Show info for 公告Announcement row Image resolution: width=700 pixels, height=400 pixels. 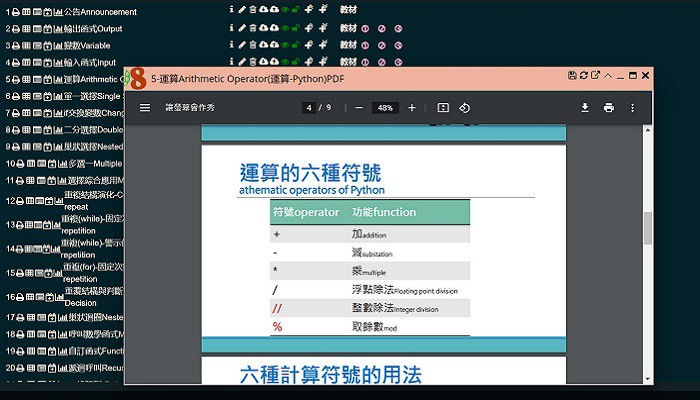click(231, 9)
